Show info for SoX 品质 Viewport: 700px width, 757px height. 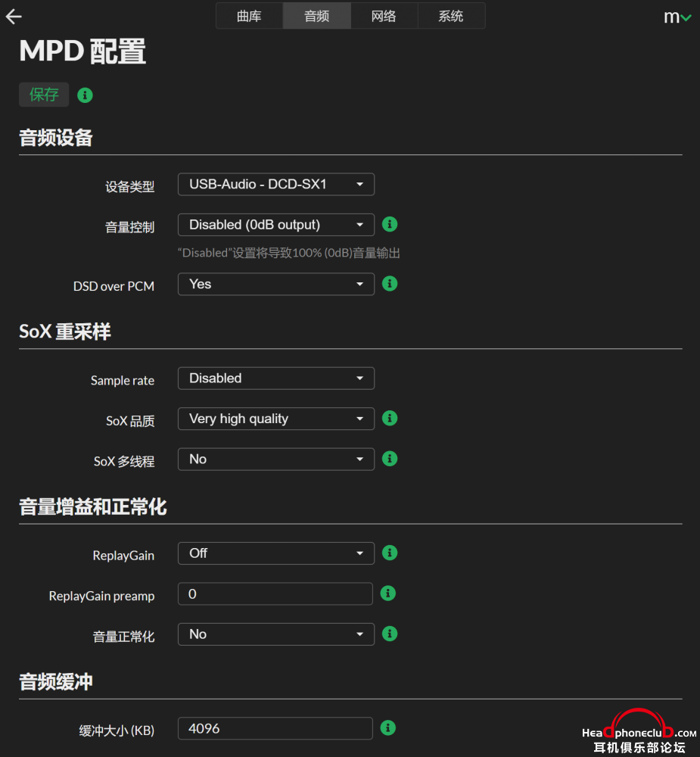point(390,418)
